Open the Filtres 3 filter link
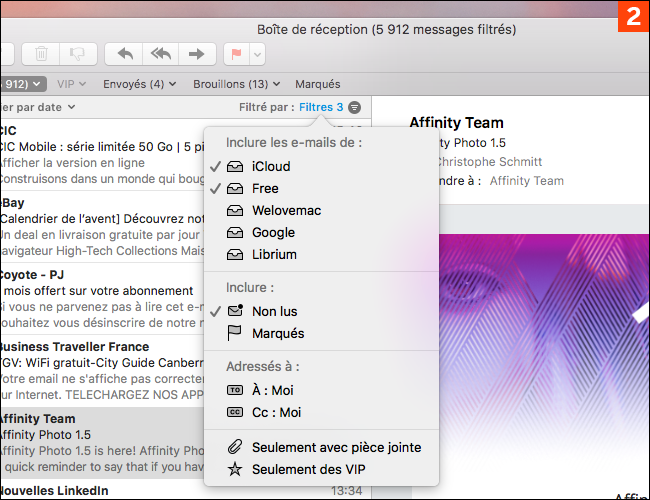Image resolution: width=650 pixels, height=500 pixels. [x=321, y=107]
